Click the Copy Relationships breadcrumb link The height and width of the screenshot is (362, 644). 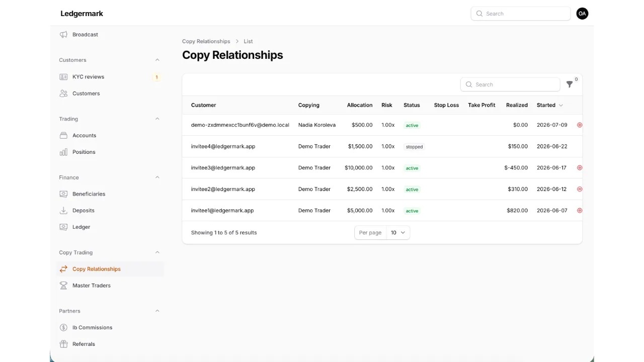point(206,41)
